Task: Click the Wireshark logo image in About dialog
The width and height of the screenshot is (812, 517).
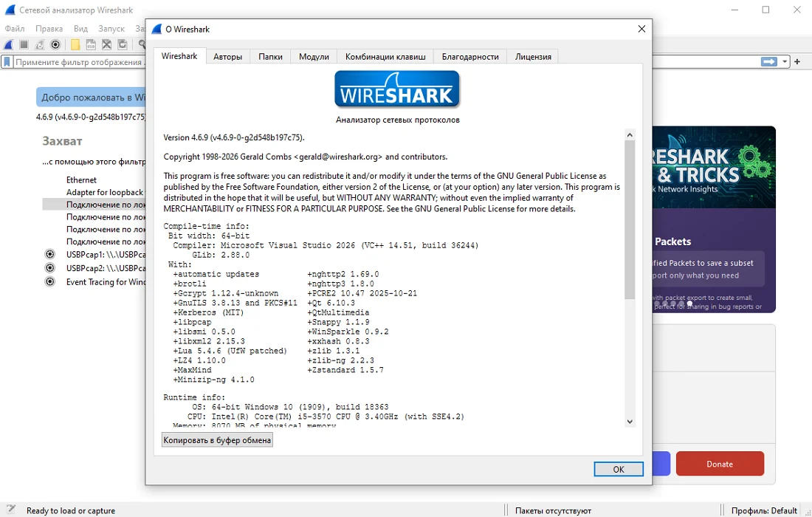Action: pos(397,89)
